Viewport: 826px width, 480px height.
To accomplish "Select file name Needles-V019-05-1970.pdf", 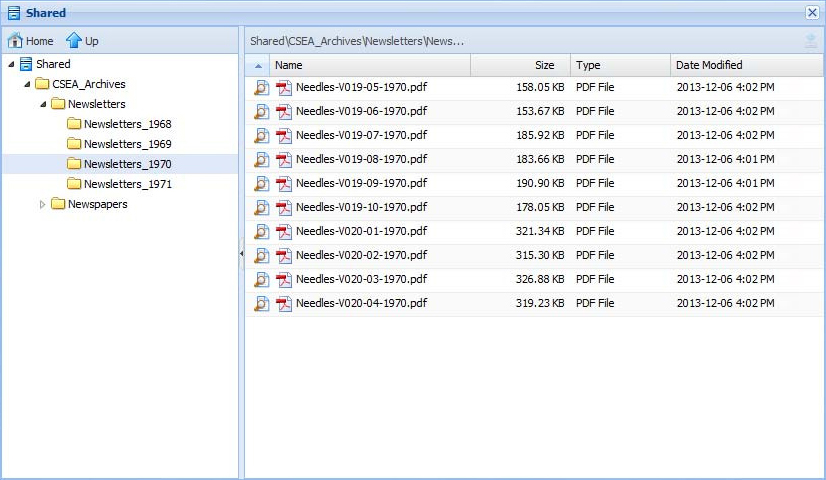I will (x=361, y=87).
